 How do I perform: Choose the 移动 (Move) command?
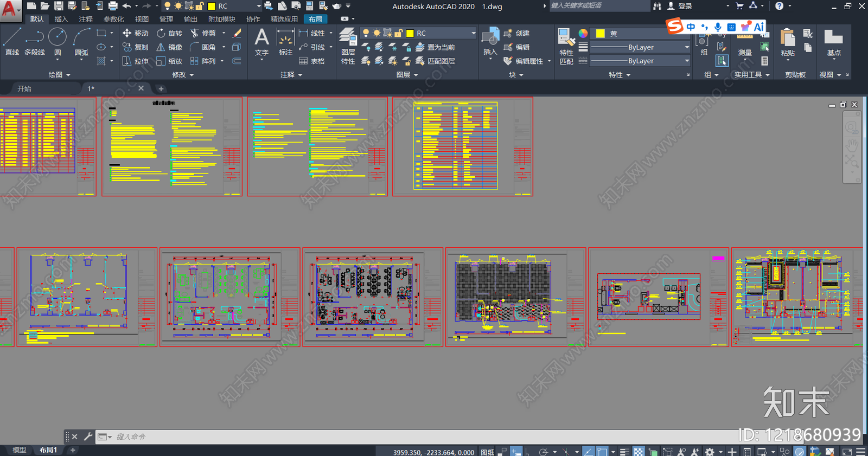click(136, 33)
